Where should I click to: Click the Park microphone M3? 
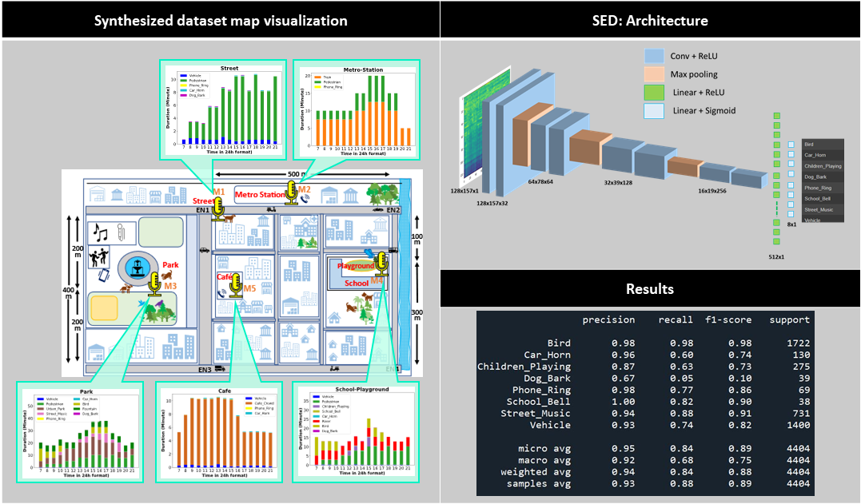(155, 281)
